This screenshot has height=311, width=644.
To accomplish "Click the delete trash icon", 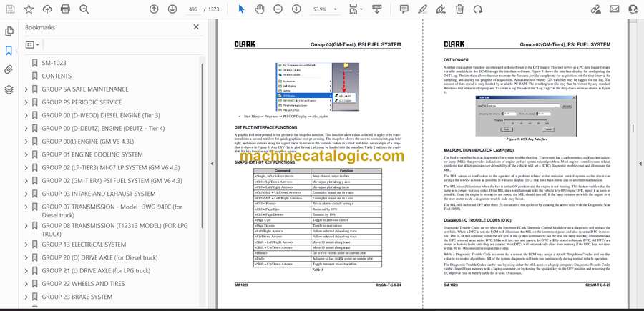I will pyautogui.click(x=460, y=9).
